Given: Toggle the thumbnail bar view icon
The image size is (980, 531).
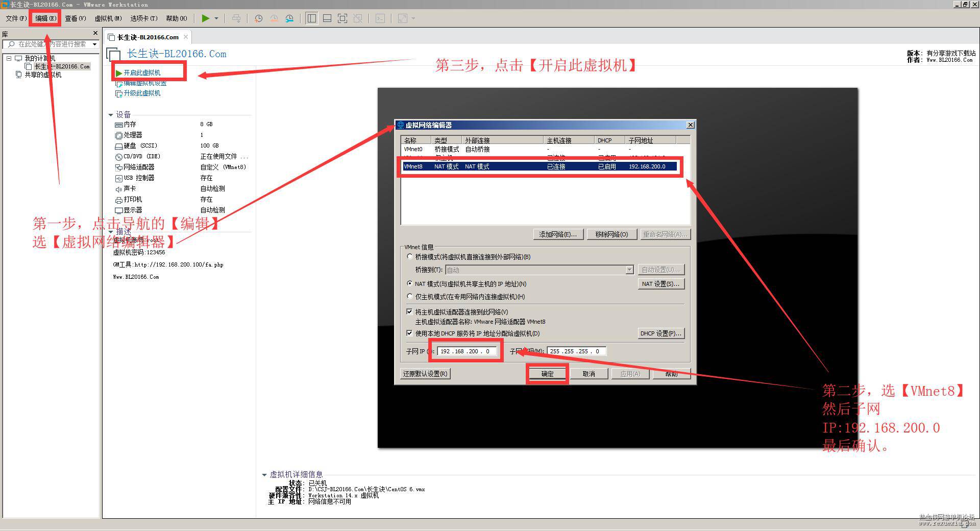Looking at the screenshot, I should point(327,18).
